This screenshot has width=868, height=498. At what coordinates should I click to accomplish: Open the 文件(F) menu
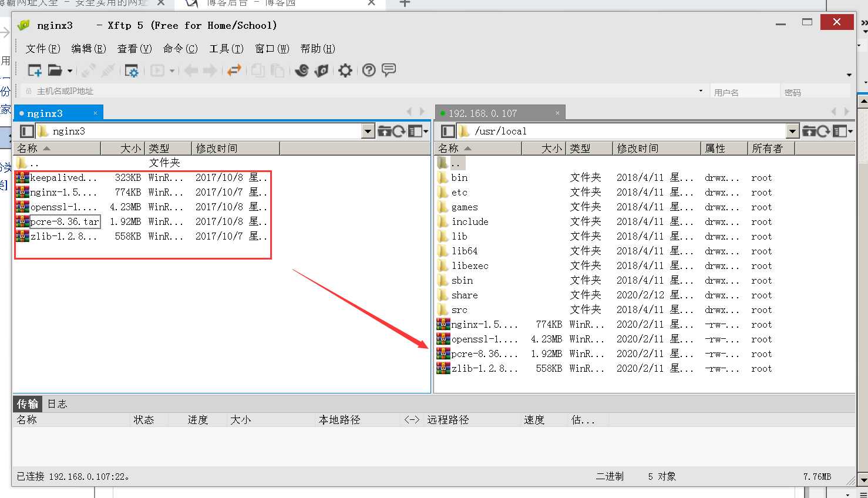point(43,49)
